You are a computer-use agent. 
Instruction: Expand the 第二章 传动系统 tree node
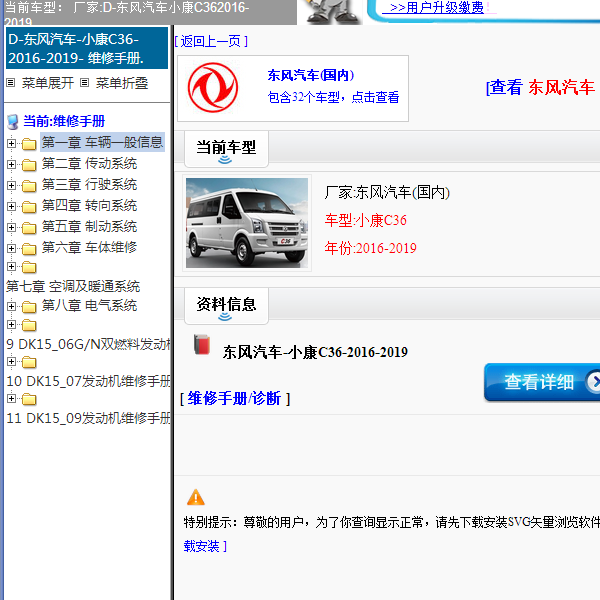[11, 165]
